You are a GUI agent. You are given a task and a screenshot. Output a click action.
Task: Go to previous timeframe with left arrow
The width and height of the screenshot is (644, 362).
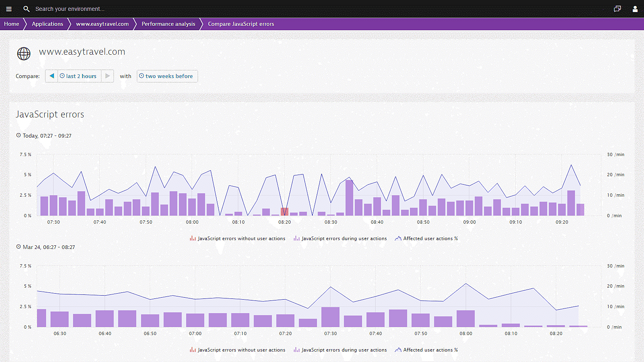[x=52, y=76]
